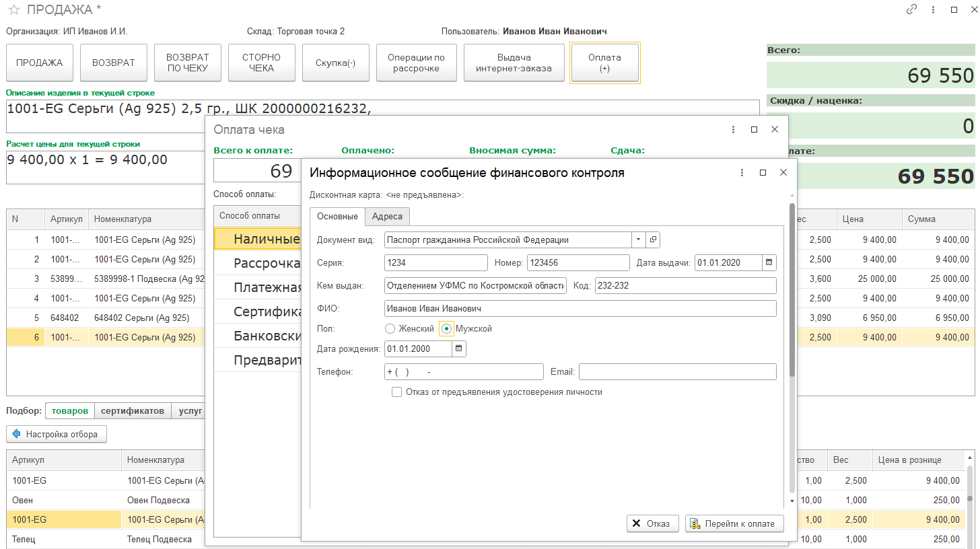Click Телефон input field
Viewport: 980px width, 549px height.
[464, 372]
